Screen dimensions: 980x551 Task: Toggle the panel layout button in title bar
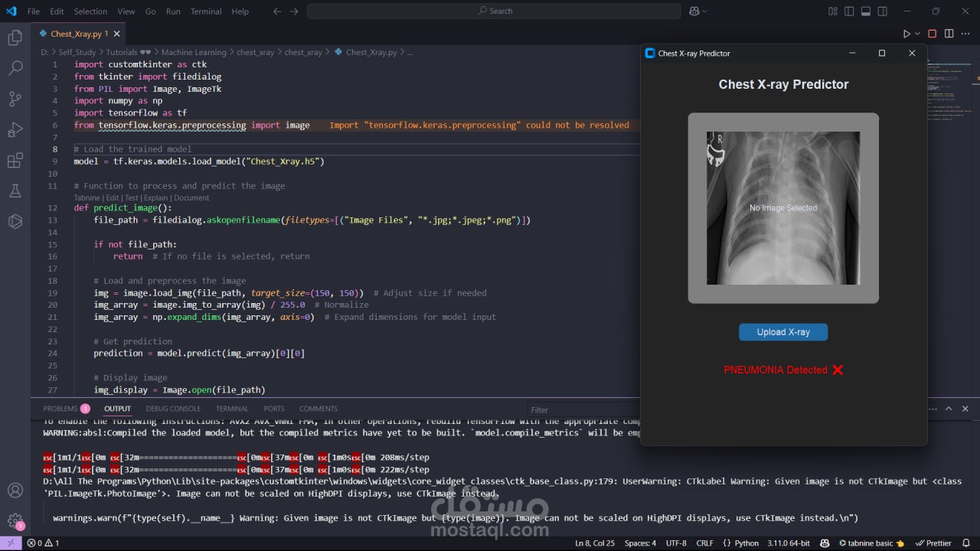(x=865, y=11)
